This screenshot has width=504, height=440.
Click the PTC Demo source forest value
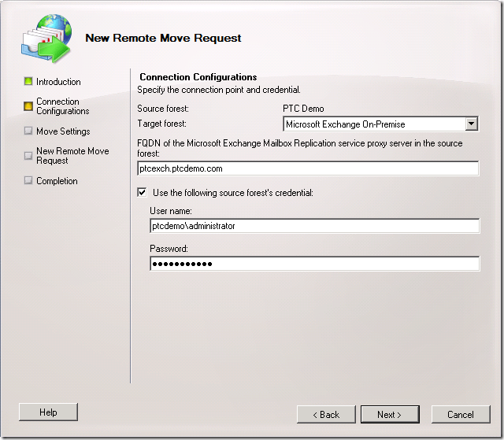[303, 109]
